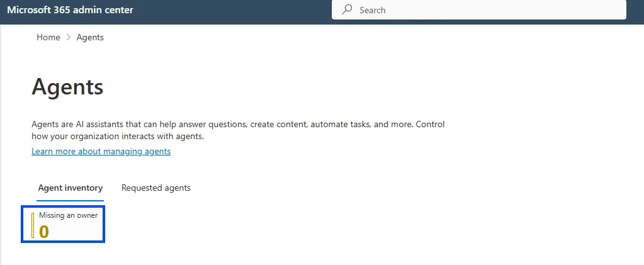The height and width of the screenshot is (265, 644).
Task: Click the 'Missing an owner' label text
Action: (68, 215)
